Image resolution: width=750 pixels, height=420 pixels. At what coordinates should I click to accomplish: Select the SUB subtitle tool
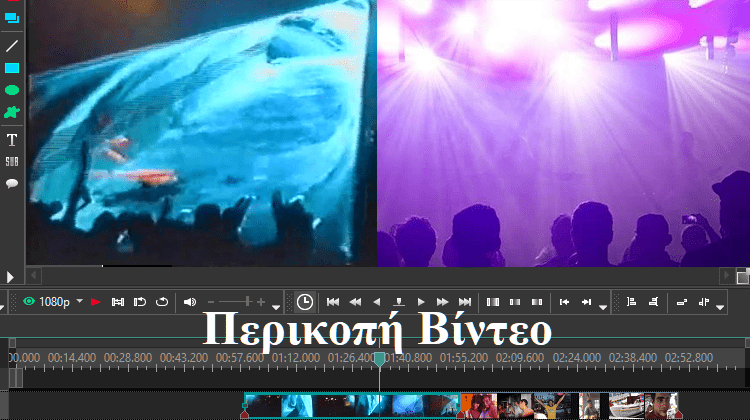[x=12, y=162]
